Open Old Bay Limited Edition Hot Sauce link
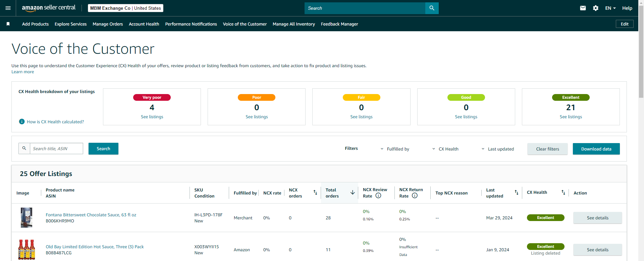This screenshot has height=261, width=644. tap(95, 247)
